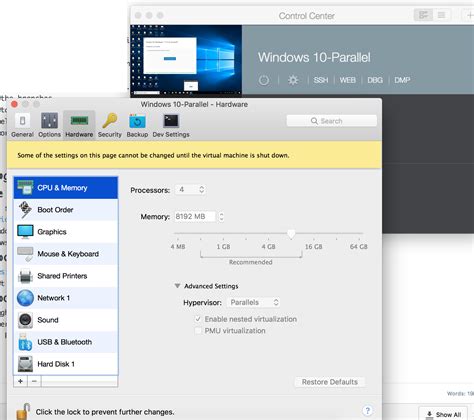Click the power icon for Windows 10-Parallel
The image size is (474, 420).
point(264,80)
